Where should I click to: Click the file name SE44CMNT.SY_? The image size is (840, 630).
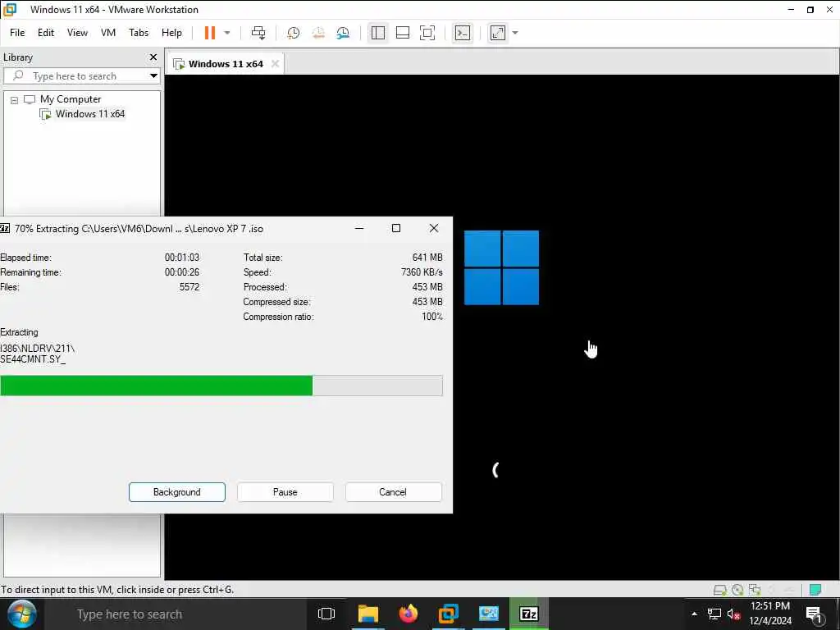pyautogui.click(x=33, y=359)
